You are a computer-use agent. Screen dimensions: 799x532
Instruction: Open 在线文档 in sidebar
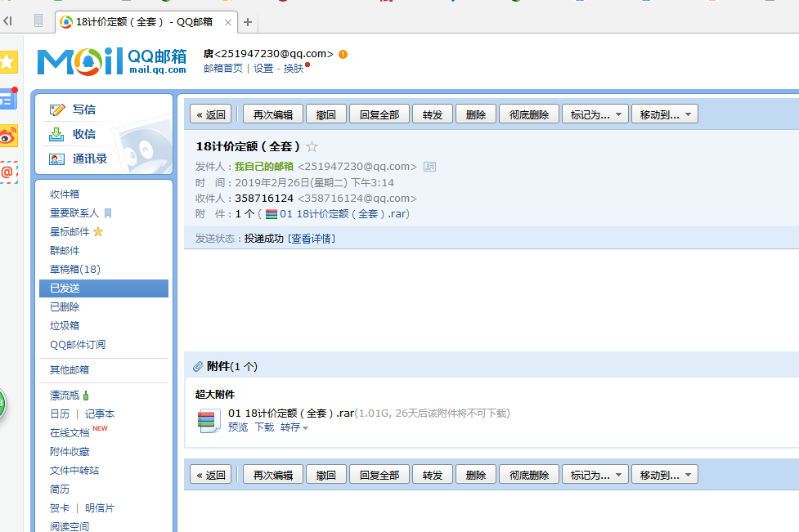[x=70, y=433]
